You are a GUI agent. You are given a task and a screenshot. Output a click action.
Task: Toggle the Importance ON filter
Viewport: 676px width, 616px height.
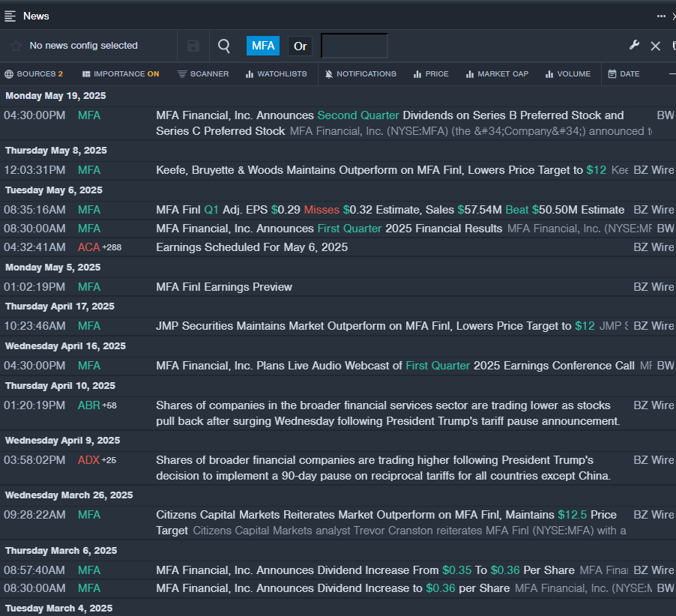tap(121, 74)
